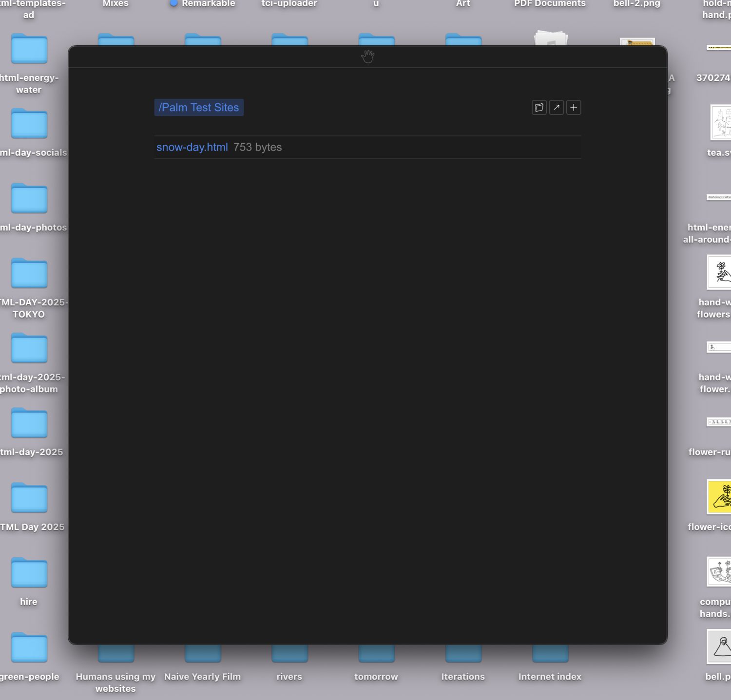Select the HTML-DAY-2025-TOKYO folder icon
Screen dimensions: 731x700
[x=29, y=274]
